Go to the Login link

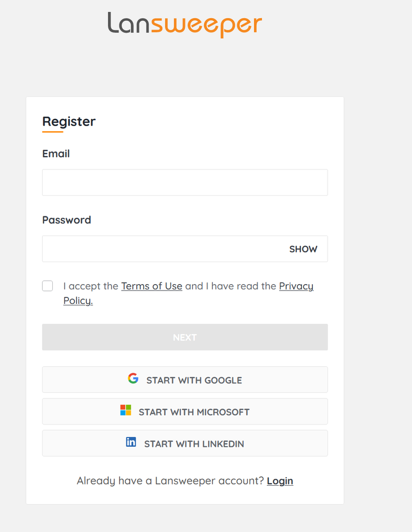point(280,481)
